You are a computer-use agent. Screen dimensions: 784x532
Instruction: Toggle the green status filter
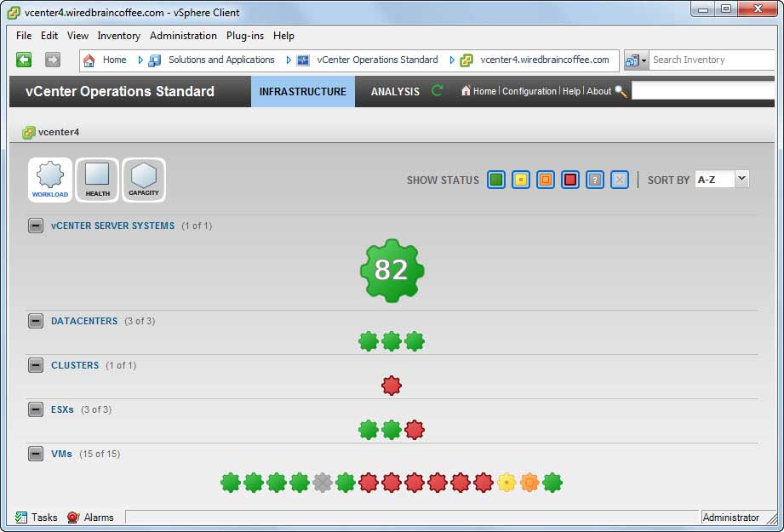point(496,180)
